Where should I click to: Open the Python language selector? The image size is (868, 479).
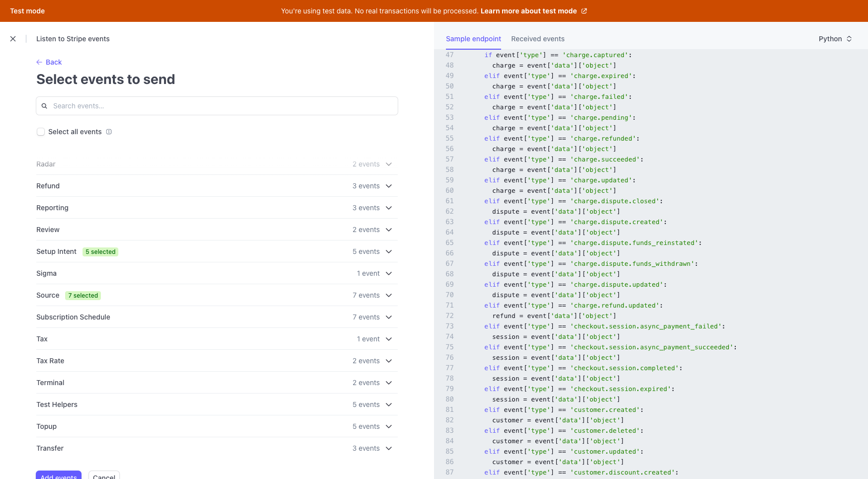835,39
